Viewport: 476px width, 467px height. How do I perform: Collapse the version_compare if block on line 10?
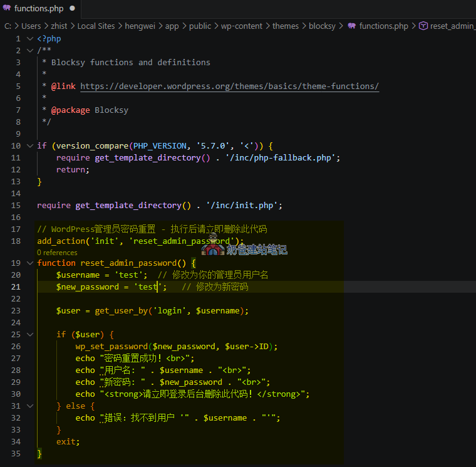pyautogui.click(x=30, y=145)
